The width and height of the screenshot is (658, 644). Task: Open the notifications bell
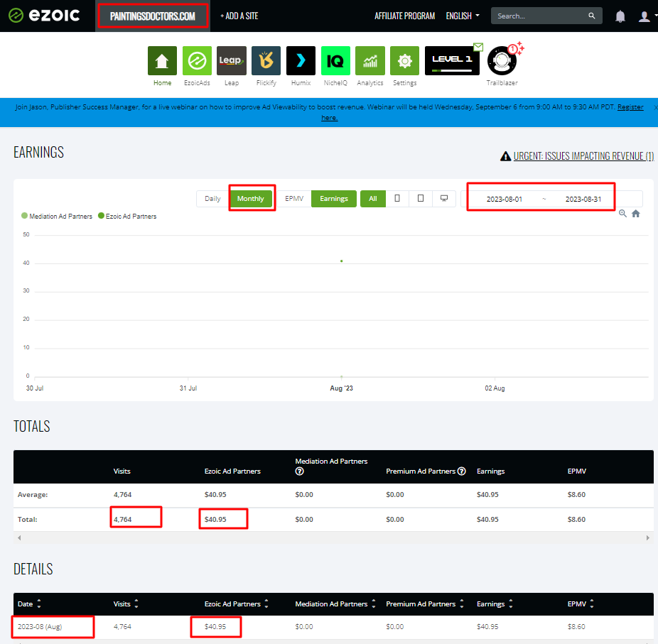[620, 16]
